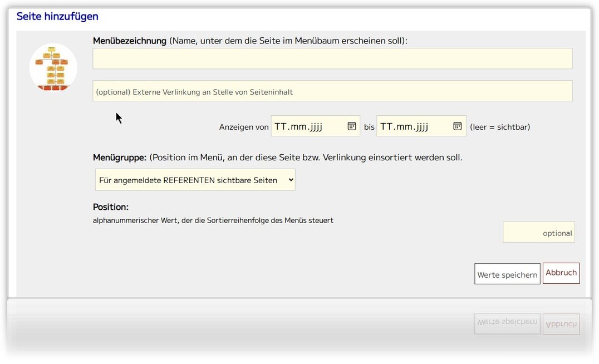The image size is (599, 364).
Task: Click the optional Position input field
Action: (x=539, y=232)
